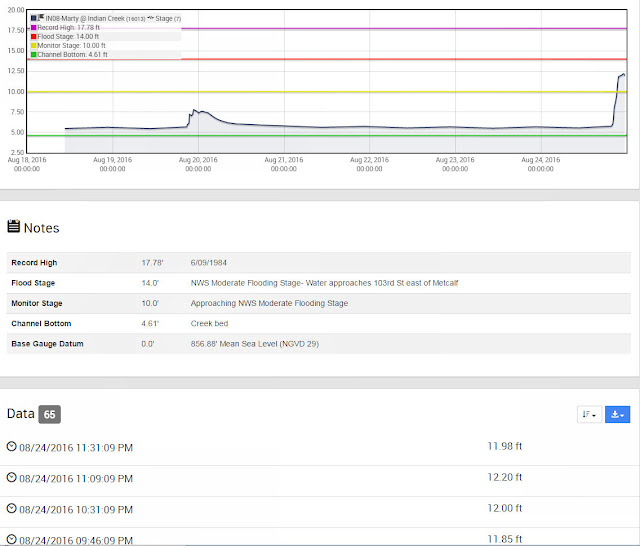Open the blue download data dropdown
640x546 pixels.
pyautogui.click(x=617, y=415)
